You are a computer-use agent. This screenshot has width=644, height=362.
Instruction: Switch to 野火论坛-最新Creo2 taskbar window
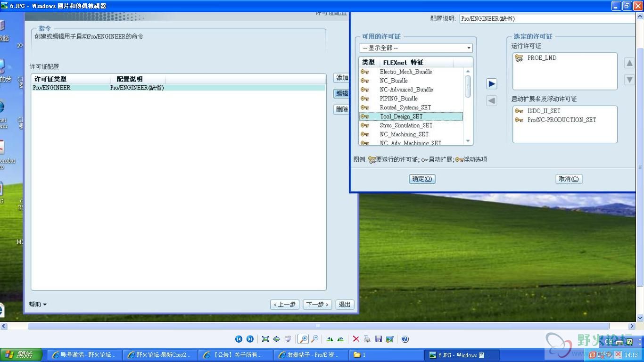(x=160, y=355)
